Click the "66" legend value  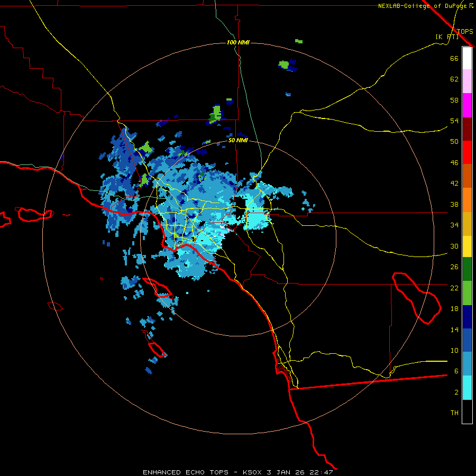click(454, 58)
